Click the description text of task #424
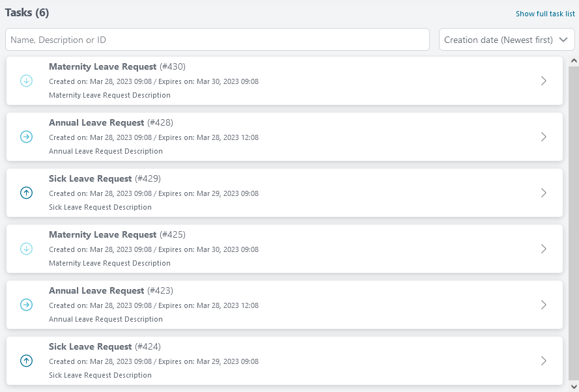Screen dimensions: 579x392 (100, 375)
